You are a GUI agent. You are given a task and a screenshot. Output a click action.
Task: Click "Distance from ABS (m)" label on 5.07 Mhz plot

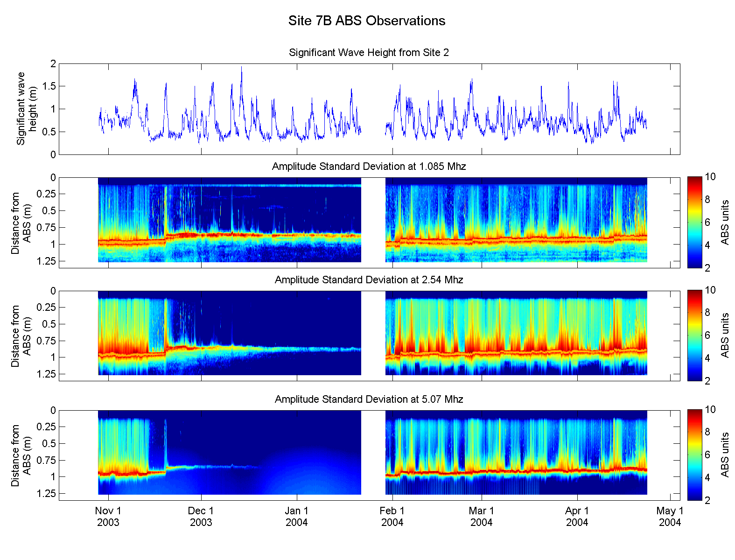21,455
